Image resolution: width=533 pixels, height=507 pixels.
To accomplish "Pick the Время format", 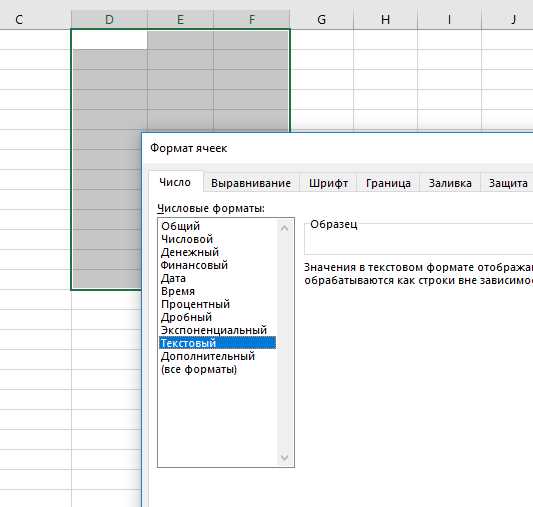I will [x=218, y=291].
